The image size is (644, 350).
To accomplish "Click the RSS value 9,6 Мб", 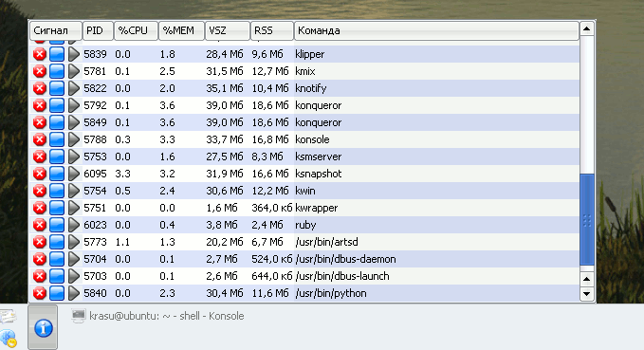I will pyautogui.click(x=267, y=55).
